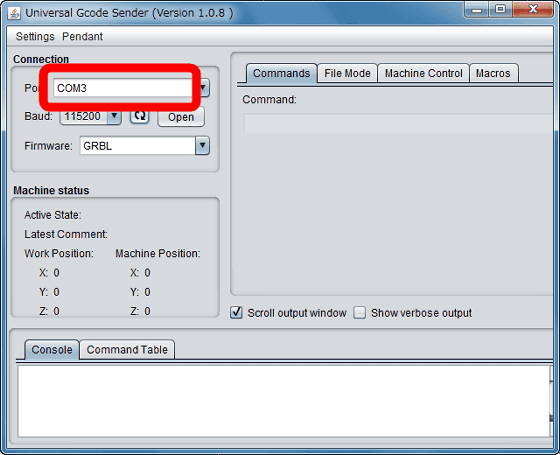
Task: Click the Machine status heading
Action: coord(51,190)
